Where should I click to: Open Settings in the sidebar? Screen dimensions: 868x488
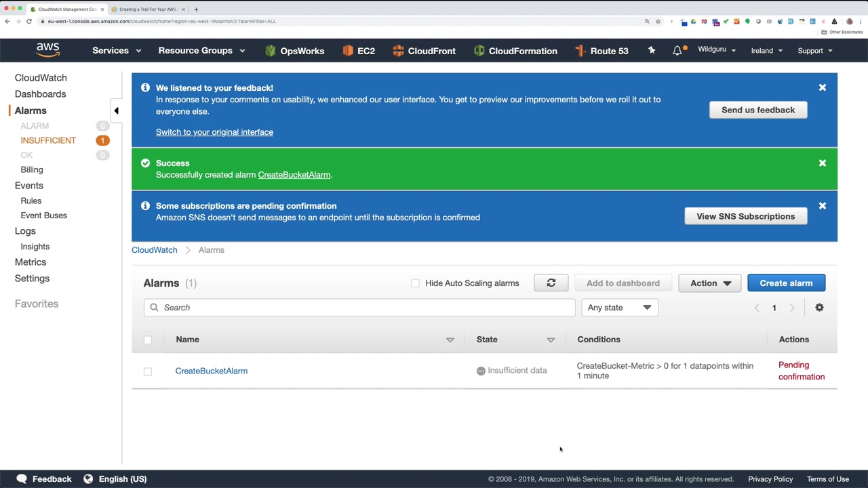coord(32,279)
